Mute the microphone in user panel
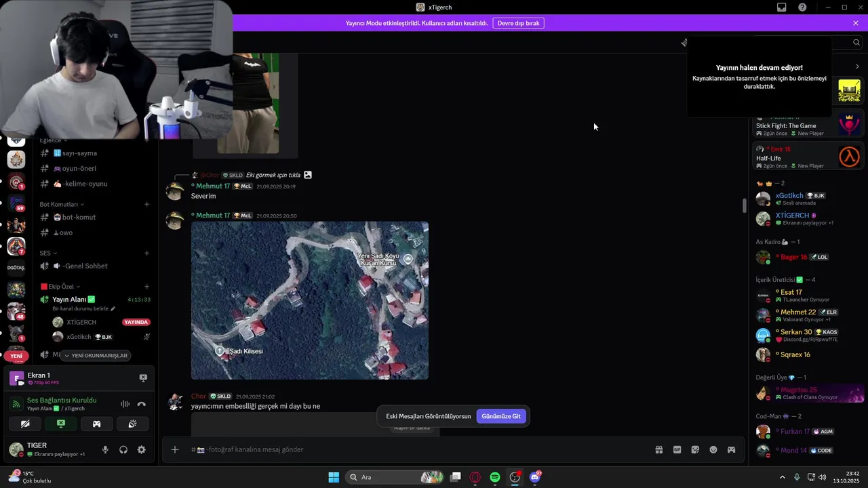This screenshot has width=868, height=488. (105, 449)
